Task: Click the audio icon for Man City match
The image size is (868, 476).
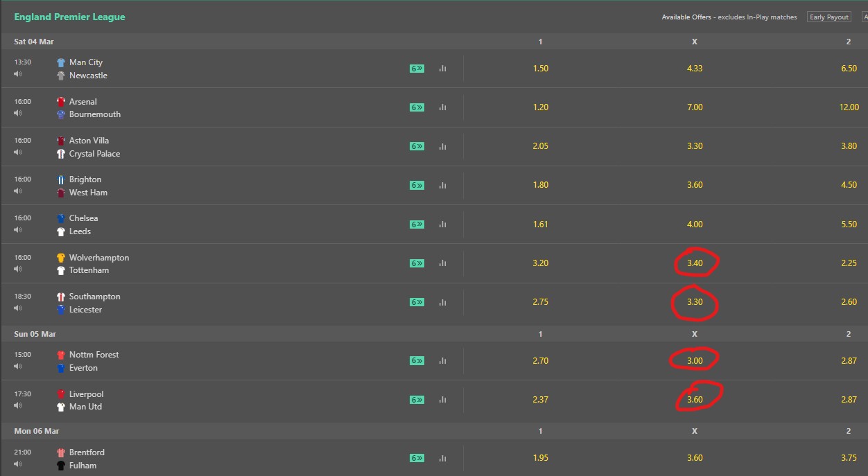Action: tap(18, 74)
